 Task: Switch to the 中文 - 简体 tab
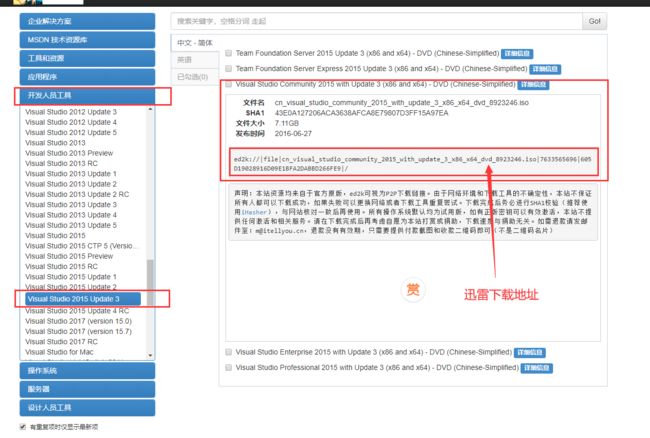pos(195,43)
